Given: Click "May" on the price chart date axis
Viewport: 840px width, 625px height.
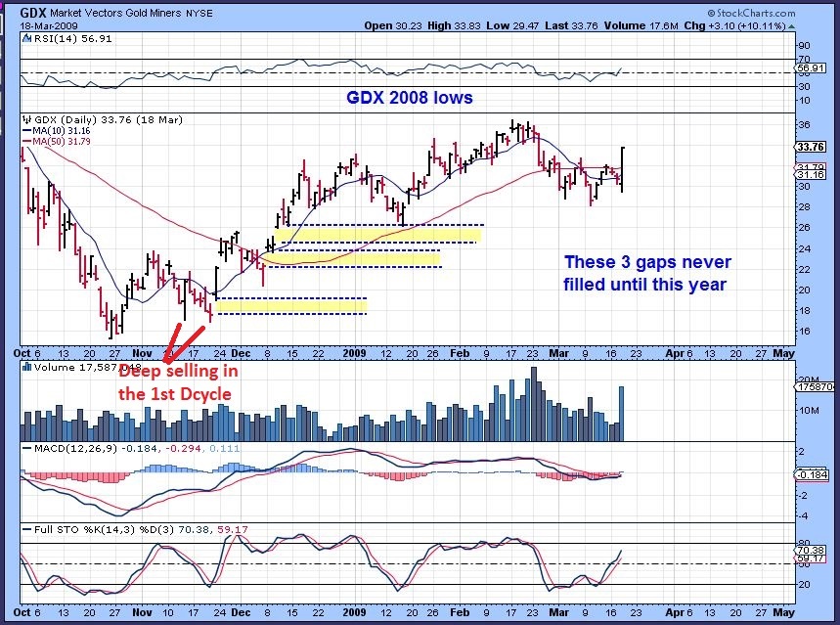Looking at the screenshot, I should coord(783,353).
